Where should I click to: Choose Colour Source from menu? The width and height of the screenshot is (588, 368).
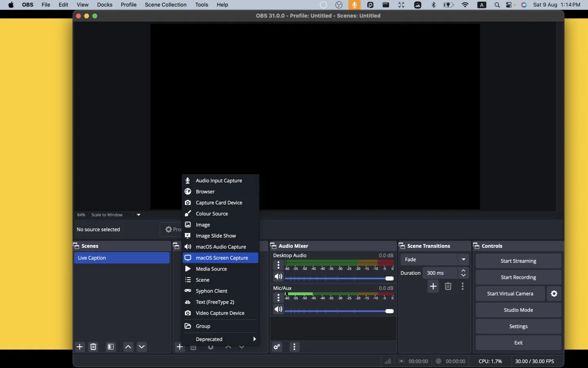220,214
